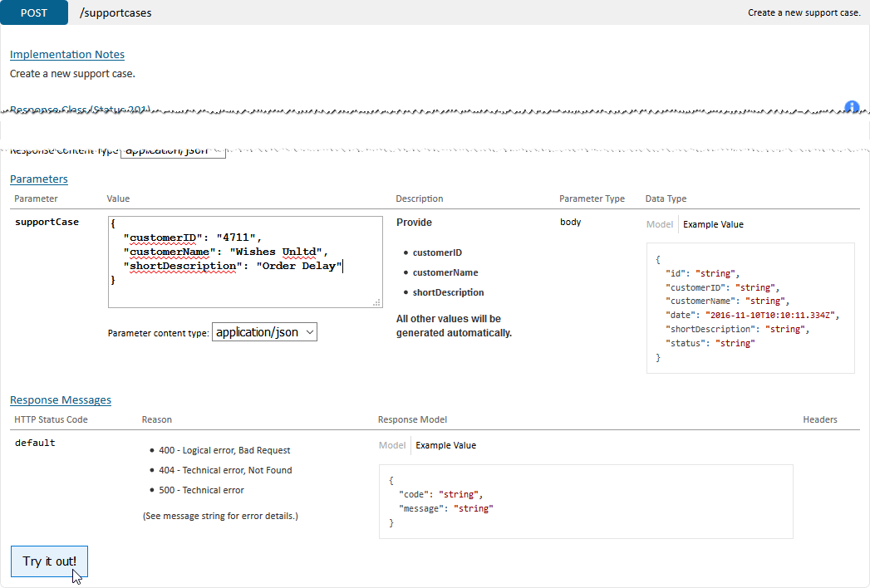This screenshot has width=870, height=588.
Task: Click the blue info icon
Action: click(x=851, y=107)
